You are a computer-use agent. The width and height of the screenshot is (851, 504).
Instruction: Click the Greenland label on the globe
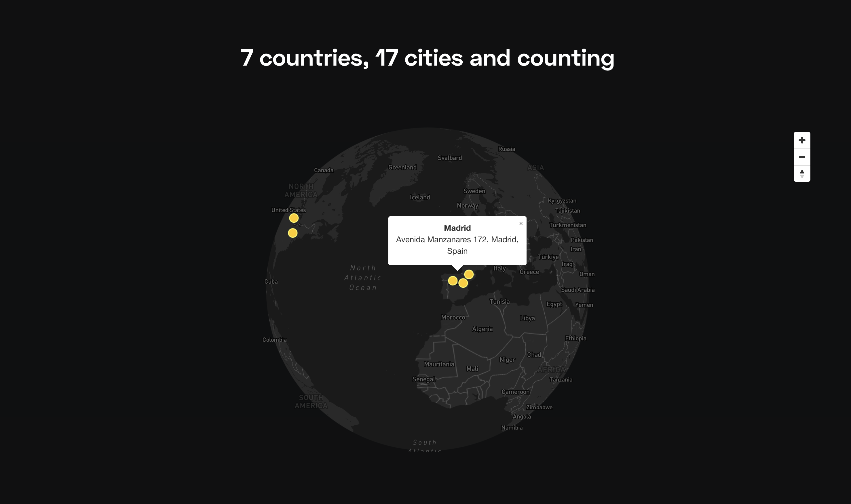(x=402, y=167)
